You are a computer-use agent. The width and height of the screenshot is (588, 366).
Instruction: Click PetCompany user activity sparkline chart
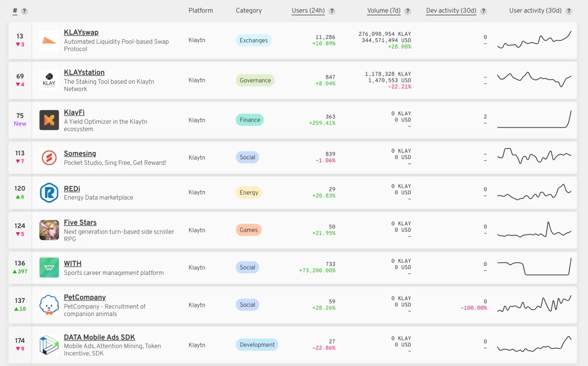534,304
